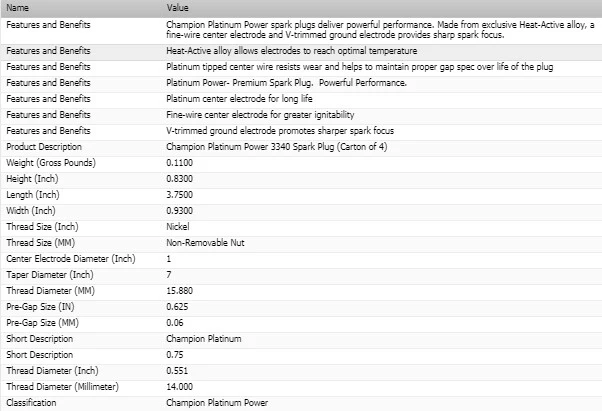Select the Product Description row
This screenshot has height=411, width=602.
pyautogui.click(x=301, y=147)
